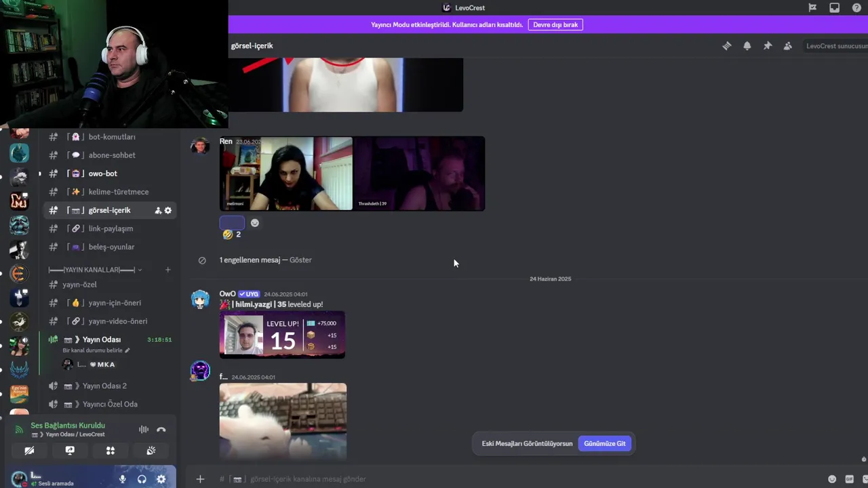Open görsel-içerik channel settings gear
868x488 pixels.
pos(168,211)
